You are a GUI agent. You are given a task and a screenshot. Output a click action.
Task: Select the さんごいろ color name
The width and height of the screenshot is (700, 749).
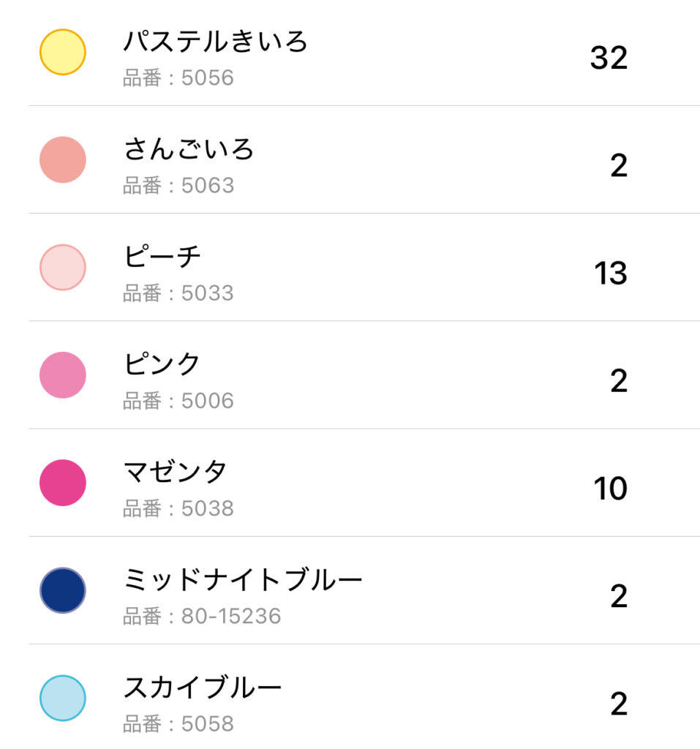pyautogui.click(x=188, y=149)
